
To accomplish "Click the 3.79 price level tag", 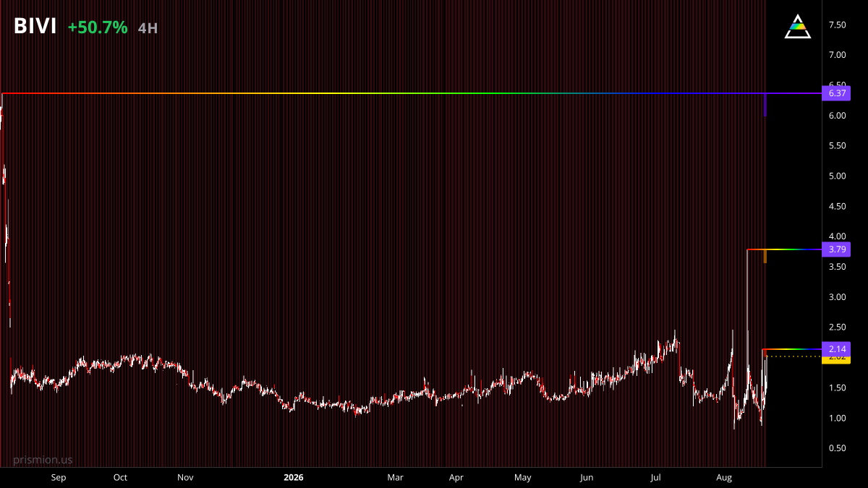I will (x=836, y=249).
